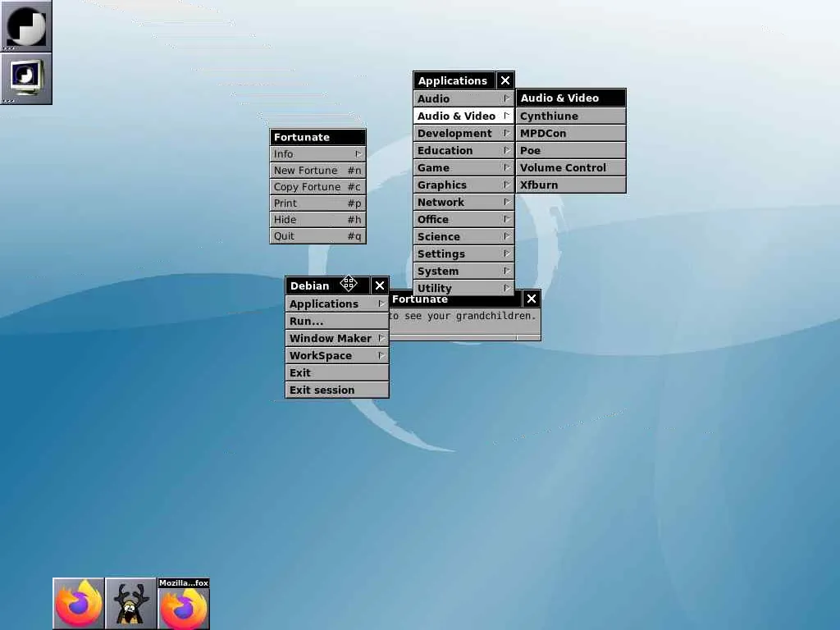Start the Poe application
840x630 pixels.
click(x=571, y=150)
